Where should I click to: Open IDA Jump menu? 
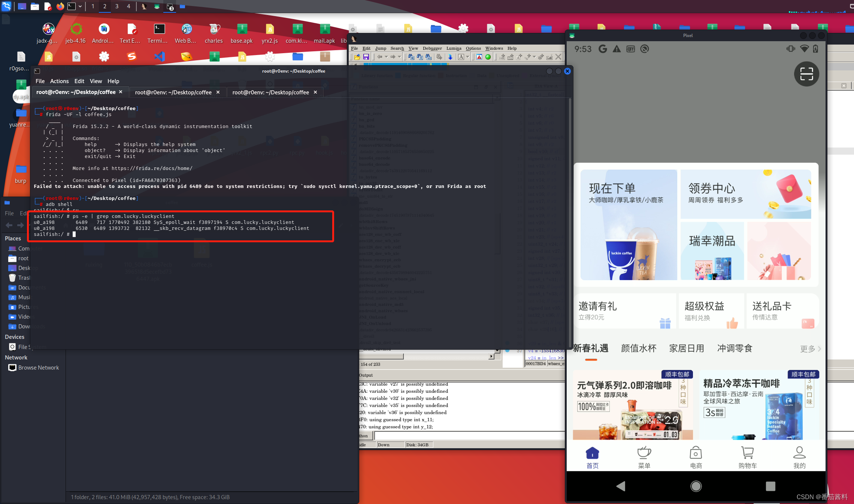click(381, 48)
